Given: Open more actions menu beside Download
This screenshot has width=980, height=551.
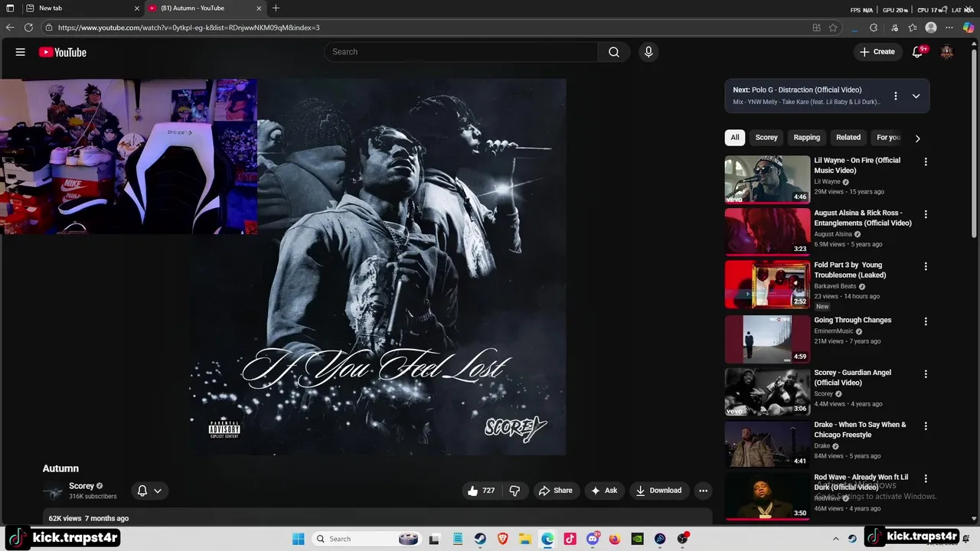Looking at the screenshot, I should (703, 491).
